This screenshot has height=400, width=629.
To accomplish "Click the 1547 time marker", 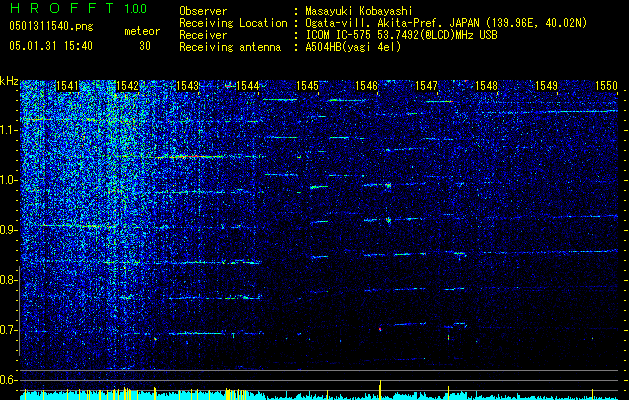I will (x=426, y=86).
